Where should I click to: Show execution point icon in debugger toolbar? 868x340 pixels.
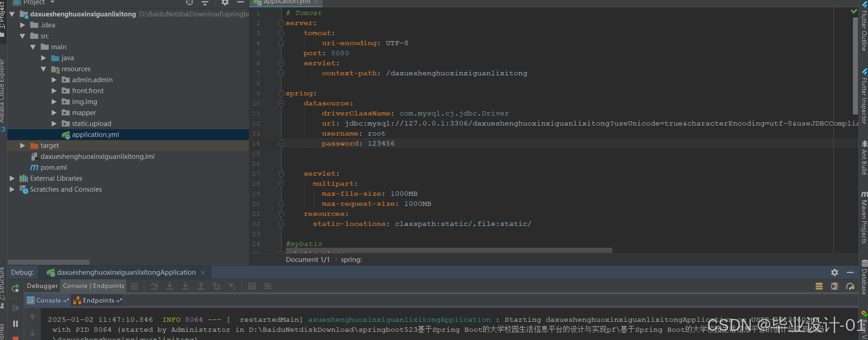click(134, 286)
